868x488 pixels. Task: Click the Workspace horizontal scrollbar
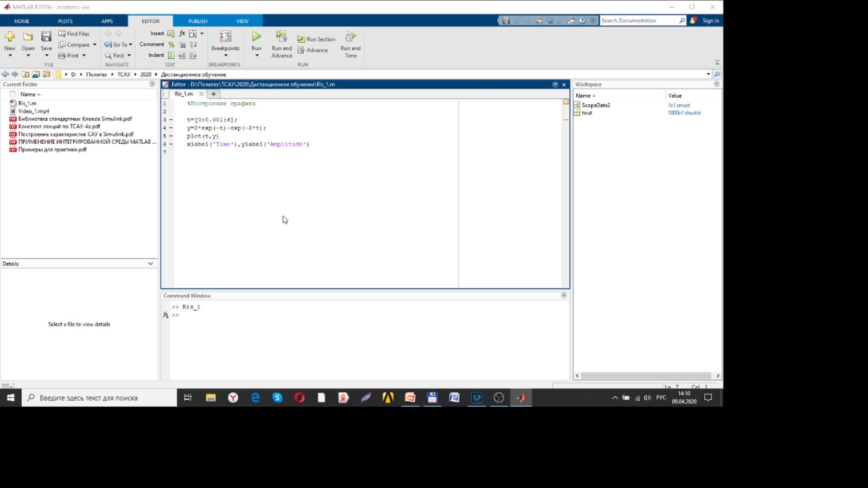646,375
